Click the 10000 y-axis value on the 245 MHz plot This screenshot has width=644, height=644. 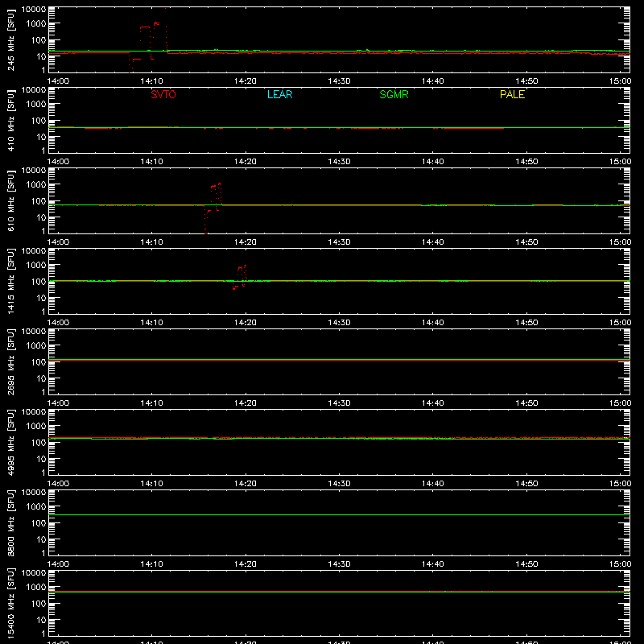pos(34,10)
